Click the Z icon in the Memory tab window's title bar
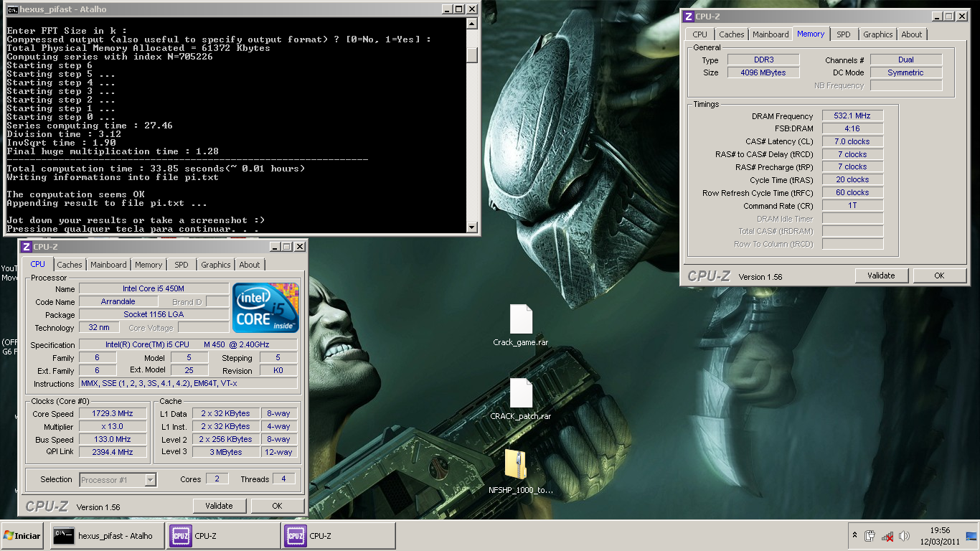This screenshot has height=551, width=980. pos(689,17)
